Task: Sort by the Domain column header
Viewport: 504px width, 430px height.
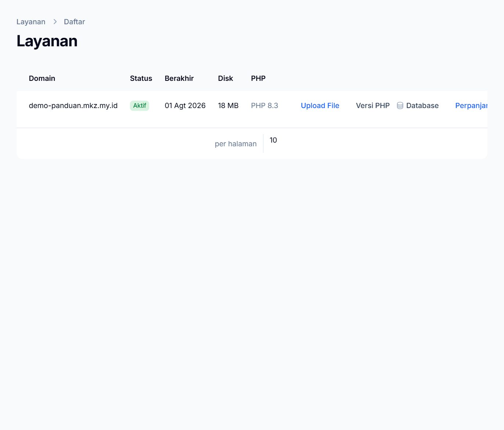Action: pos(42,78)
